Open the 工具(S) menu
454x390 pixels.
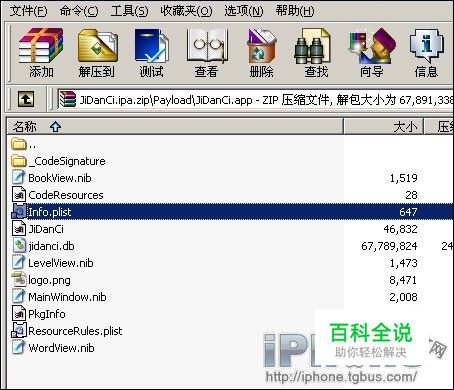129,11
